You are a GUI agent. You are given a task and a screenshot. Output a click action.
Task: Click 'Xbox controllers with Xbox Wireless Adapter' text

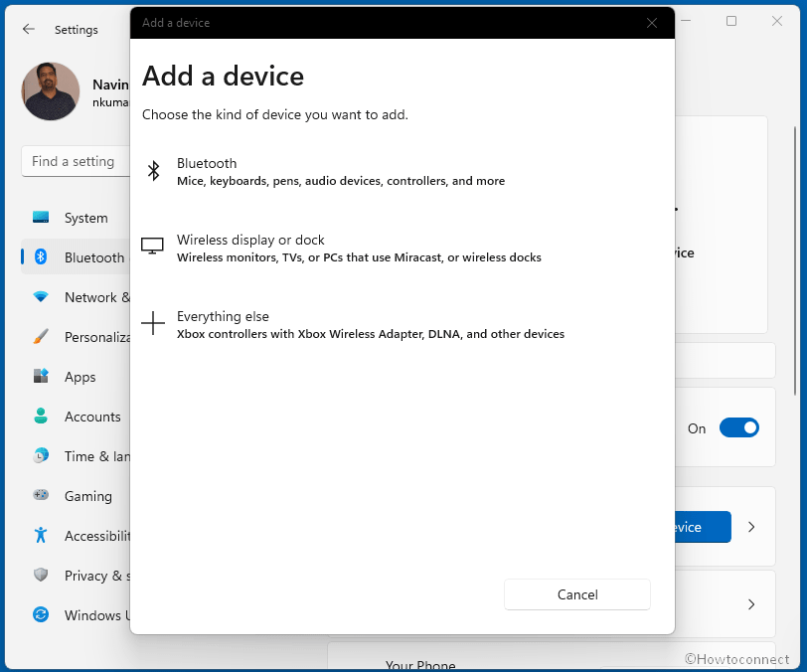[371, 334]
